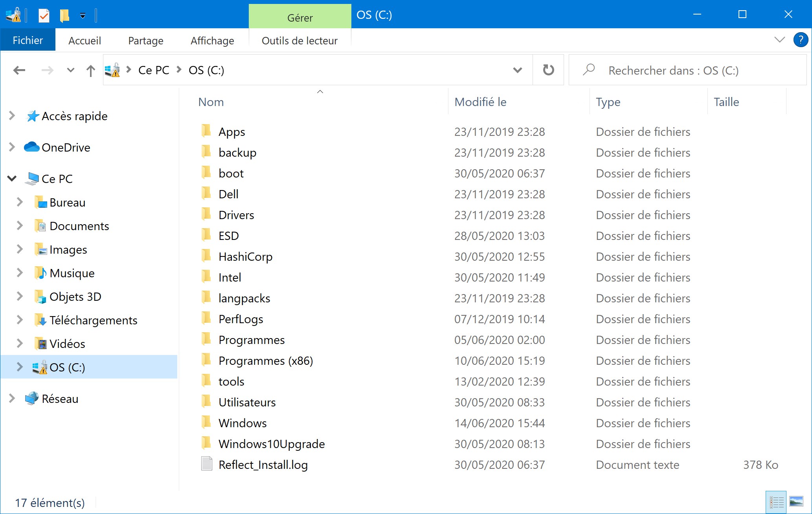The image size is (812, 514).
Task: Open the Help question mark icon
Action: pos(801,40)
